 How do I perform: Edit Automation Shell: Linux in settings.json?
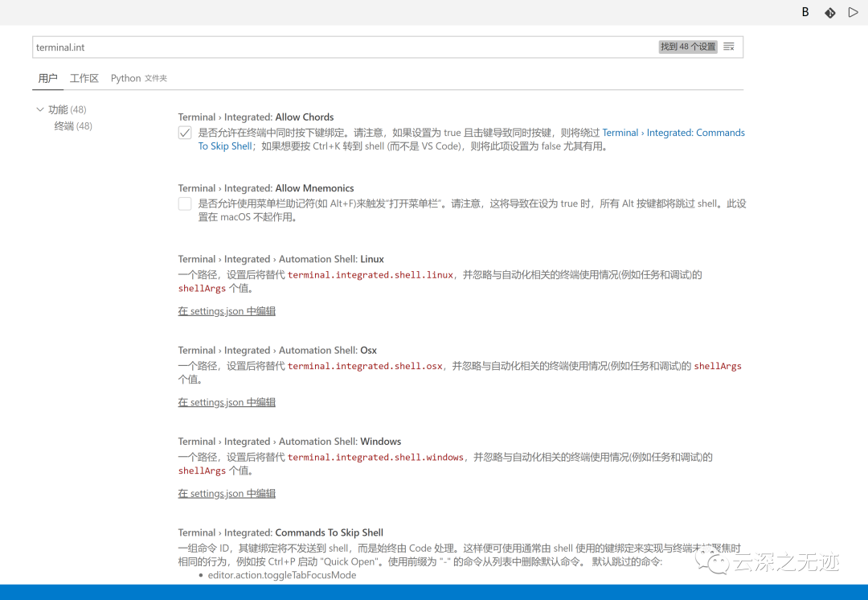pyautogui.click(x=226, y=310)
